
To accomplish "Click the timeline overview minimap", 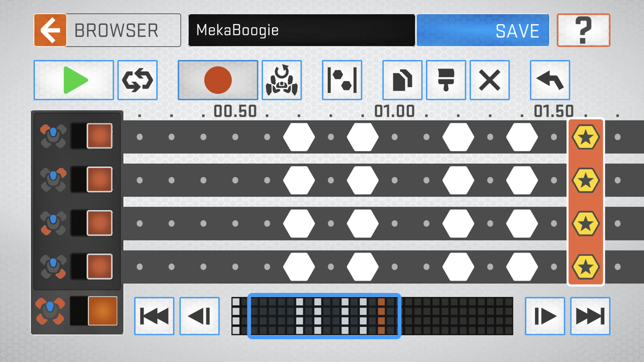I will [x=372, y=316].
